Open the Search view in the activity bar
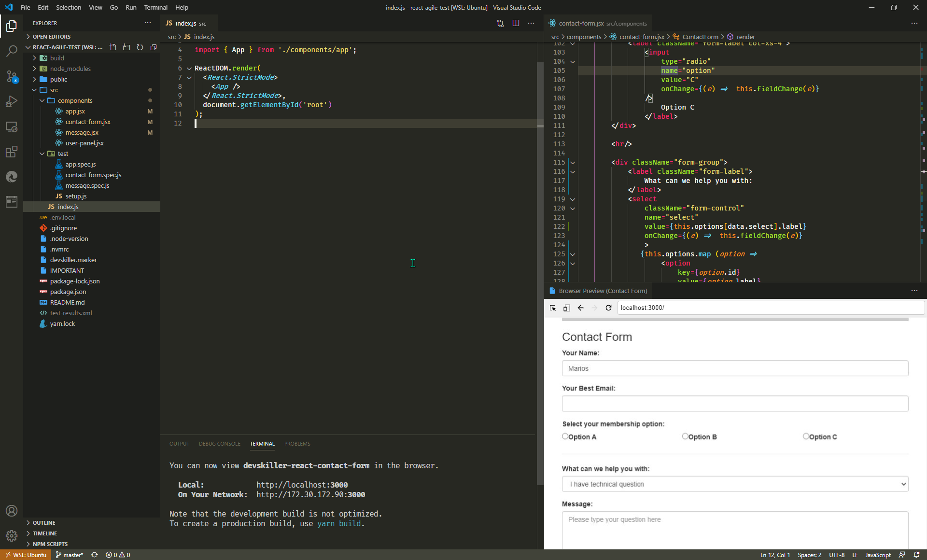The height and width of the screenshot is (560, 927). [12, 51]
